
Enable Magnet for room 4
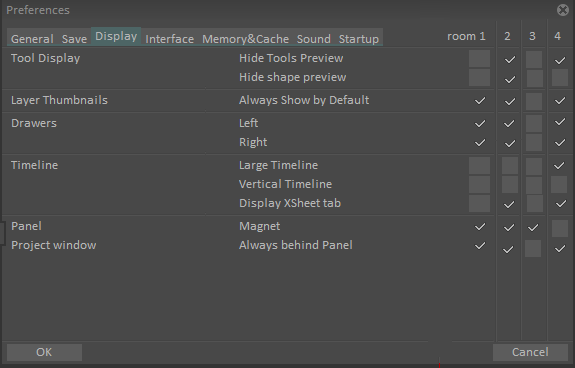[560, 228]
